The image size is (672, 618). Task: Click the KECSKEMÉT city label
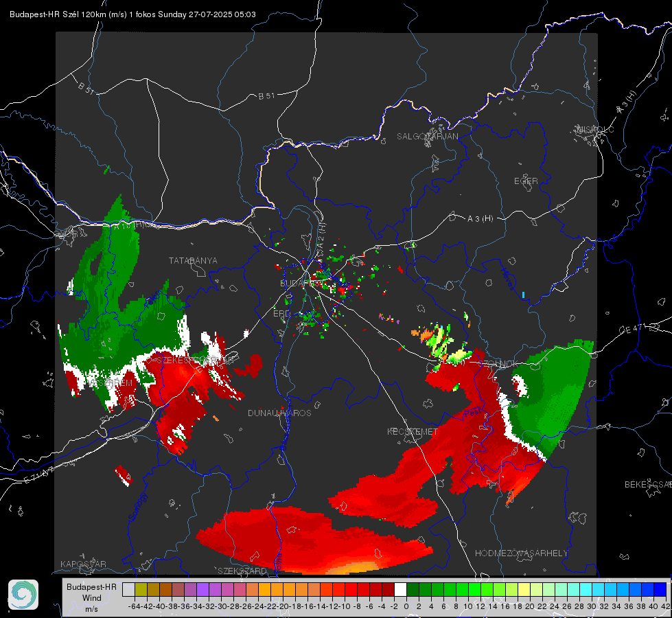413,431
